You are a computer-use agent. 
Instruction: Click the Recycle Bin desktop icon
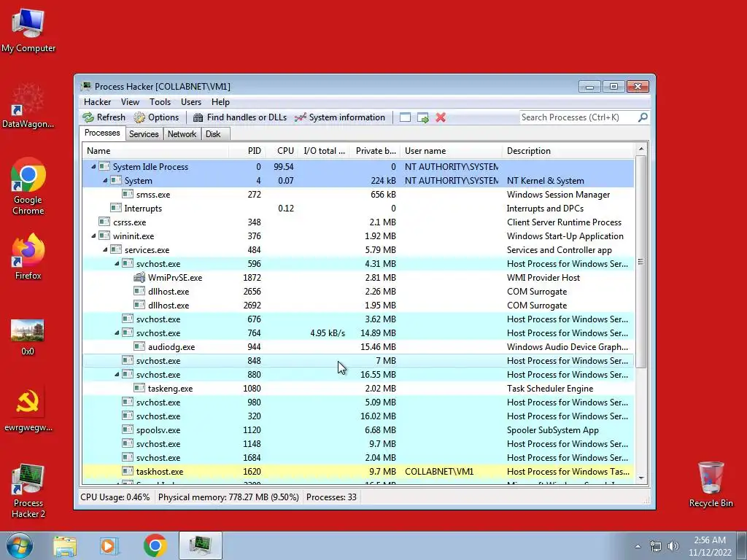point(711,484)
